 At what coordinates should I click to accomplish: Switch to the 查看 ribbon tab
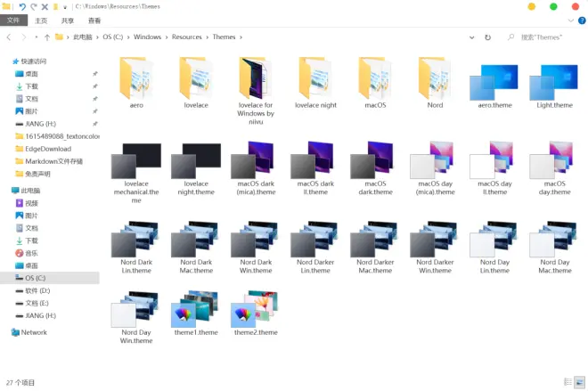[94, 20]
